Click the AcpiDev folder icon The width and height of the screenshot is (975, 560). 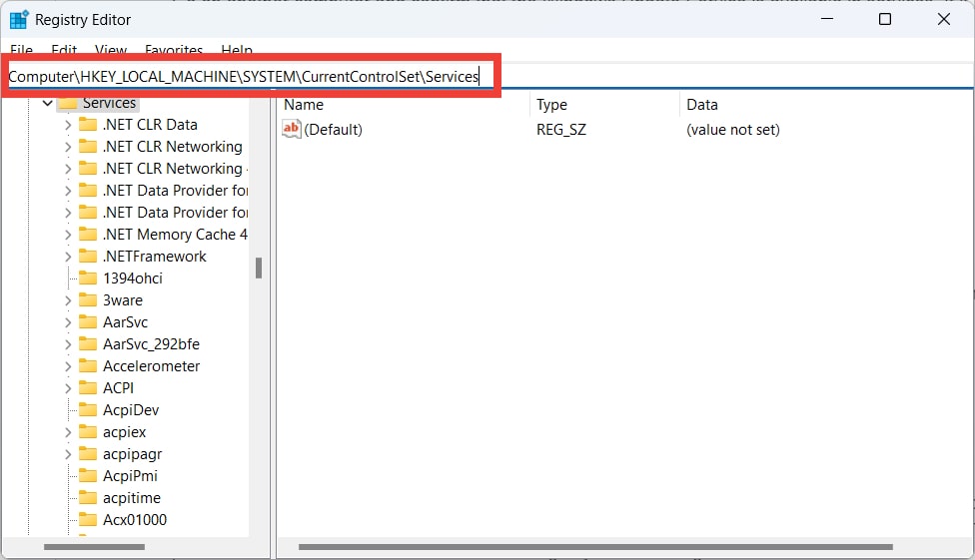coord(88,409)
